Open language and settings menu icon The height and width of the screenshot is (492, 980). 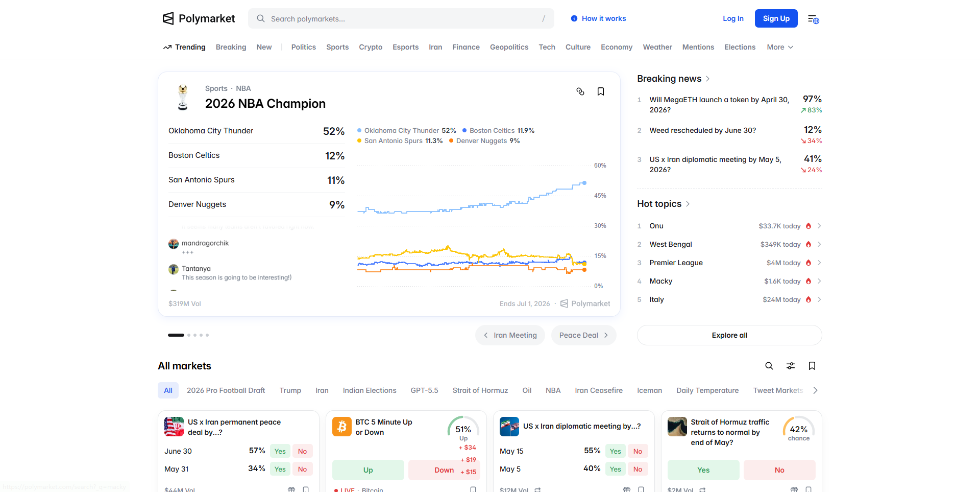pos(813,19)
